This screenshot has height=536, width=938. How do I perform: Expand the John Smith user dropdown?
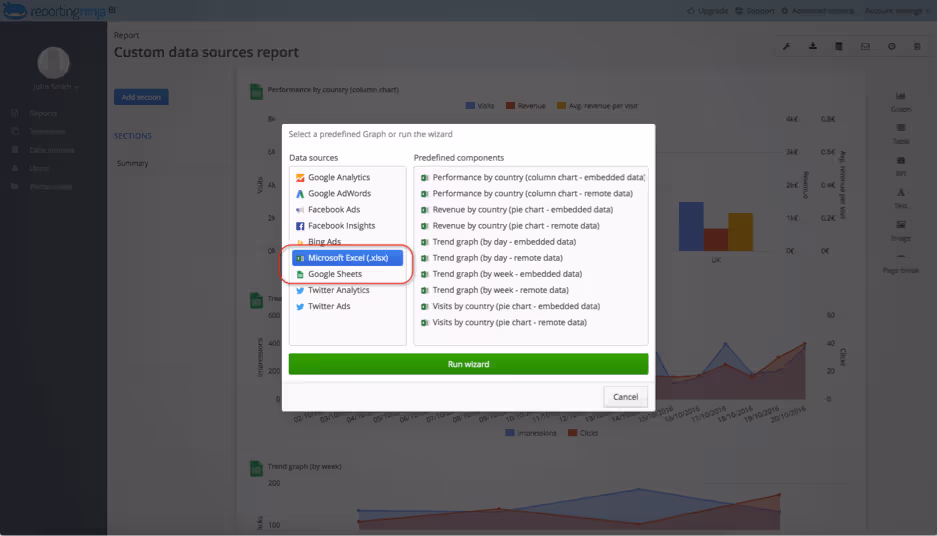click(x=56, y=87)
